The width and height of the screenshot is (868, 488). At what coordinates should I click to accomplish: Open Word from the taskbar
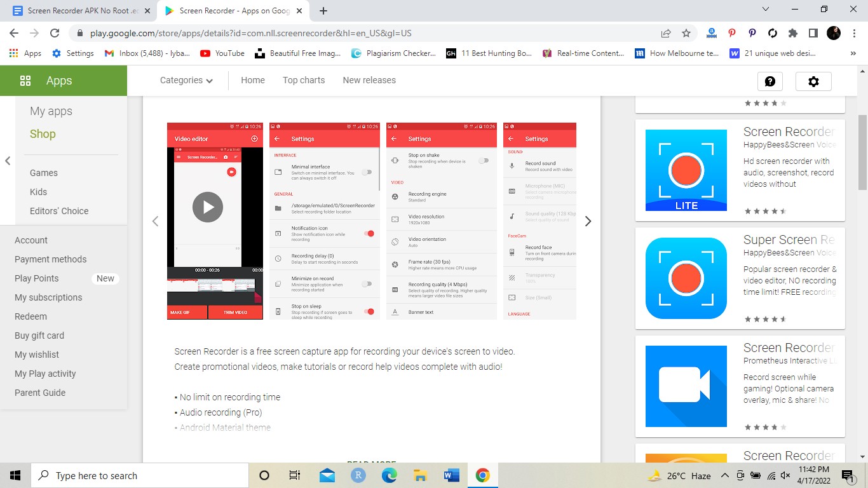pyautogui.click(x=451, y=475)
